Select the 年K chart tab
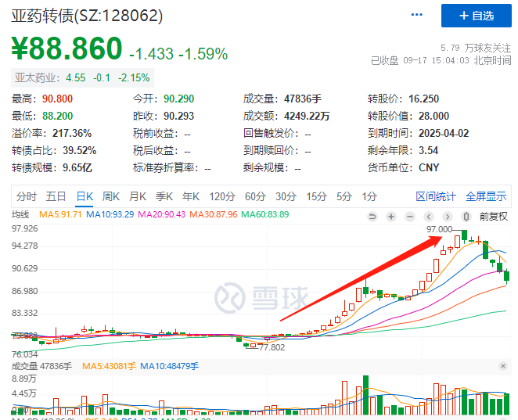The height and width of the screenshot is (420, 518). [x=191, y=196]
